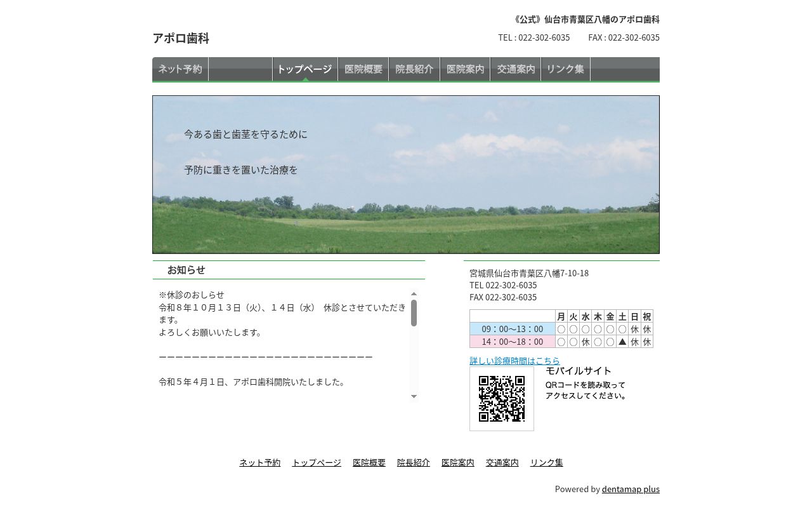Click the ▲ Saturday afternoon mark
Image resolution: width=812 pixels, height=508 pixels.
[x=622, y=342]
